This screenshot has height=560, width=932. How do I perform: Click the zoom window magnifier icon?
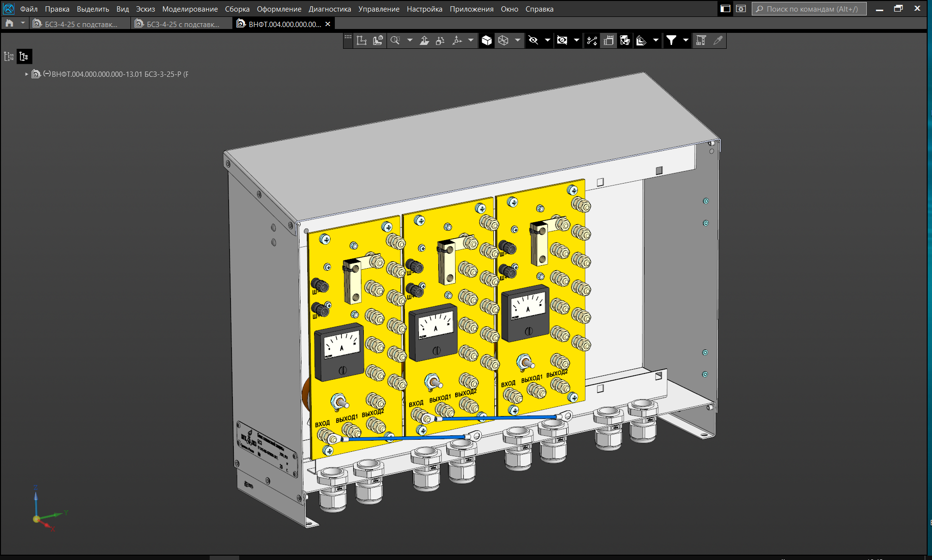click(395, 41)
